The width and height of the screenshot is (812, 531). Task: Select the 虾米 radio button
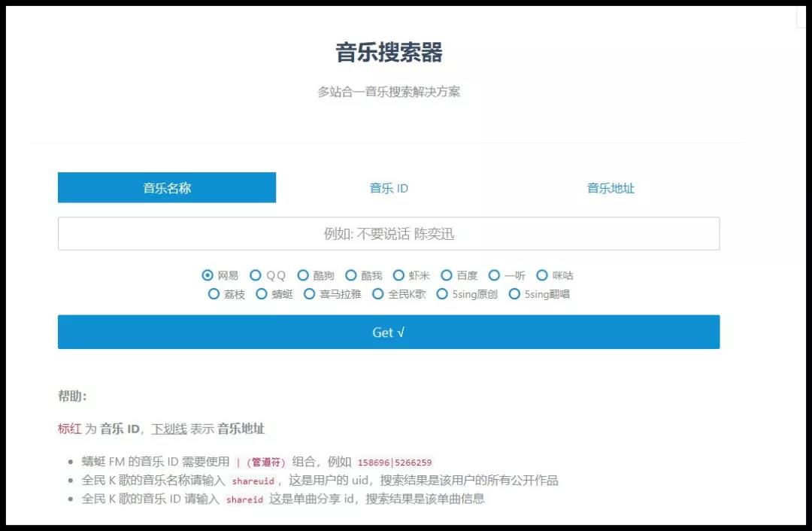398,275
